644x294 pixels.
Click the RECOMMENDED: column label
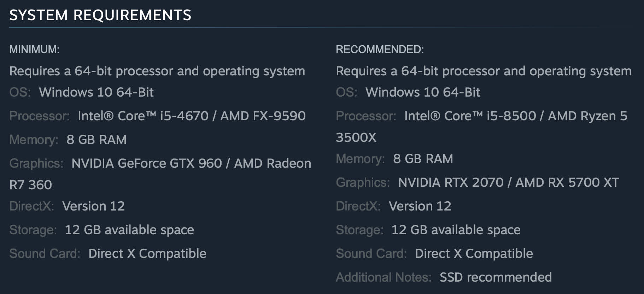[x=380, y=49]
